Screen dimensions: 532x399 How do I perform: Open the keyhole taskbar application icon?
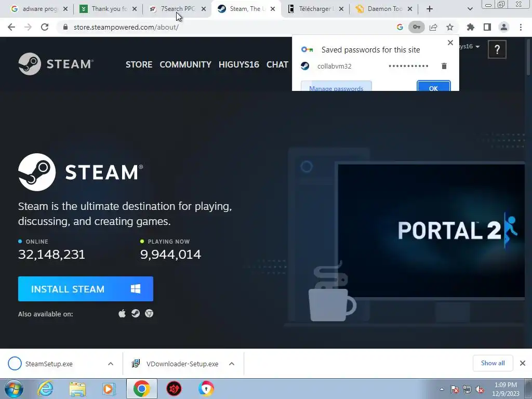206,389
